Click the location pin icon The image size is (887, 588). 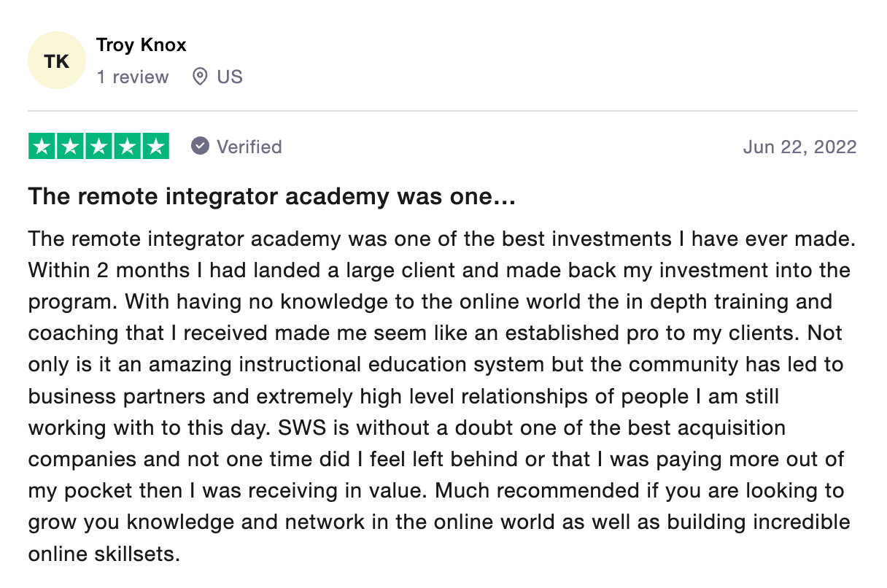click(x=199, y=77)
